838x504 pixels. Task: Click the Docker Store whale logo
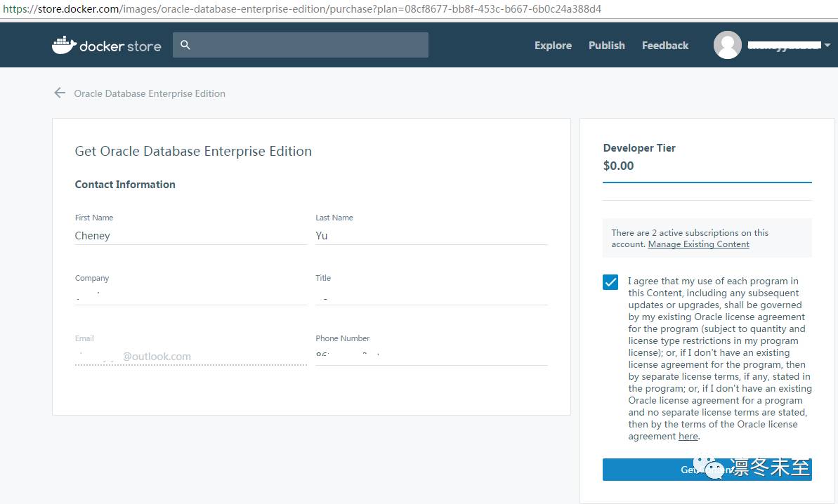point(64,46)
